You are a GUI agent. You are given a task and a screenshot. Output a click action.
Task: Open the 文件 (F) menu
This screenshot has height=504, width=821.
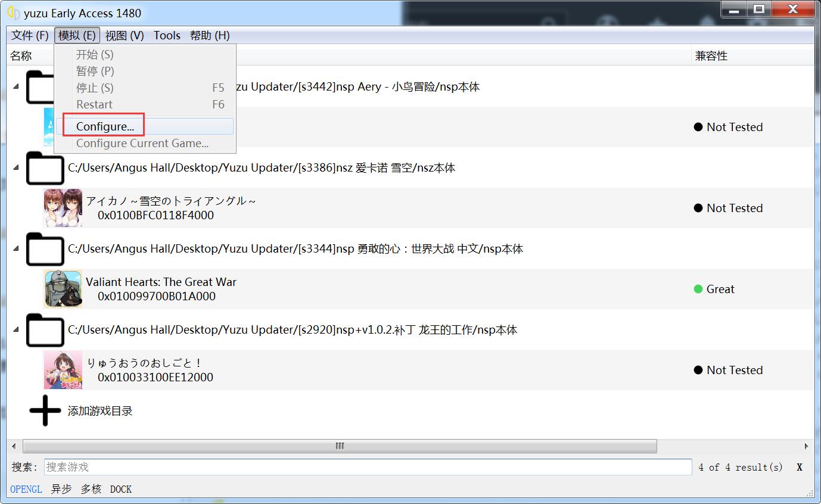point(30,35)
